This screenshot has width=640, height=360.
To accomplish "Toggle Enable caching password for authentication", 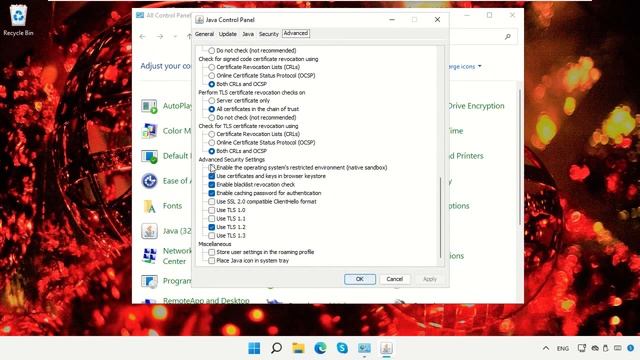I will 211,193.
